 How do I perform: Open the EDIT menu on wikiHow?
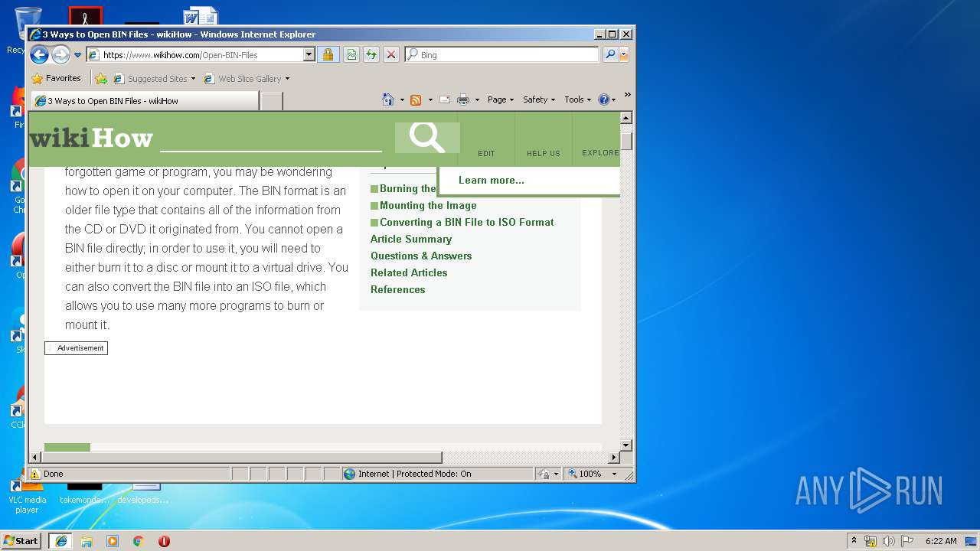pos(486,153)
